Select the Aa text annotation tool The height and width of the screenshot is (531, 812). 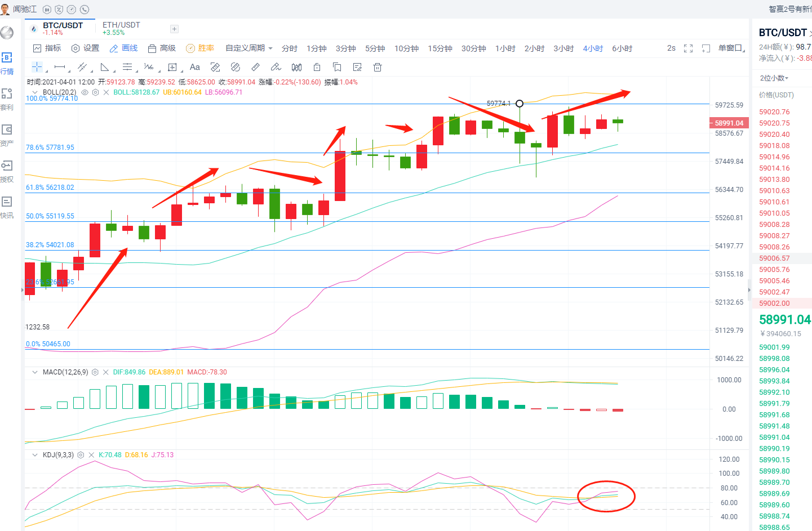click(195, 66)
